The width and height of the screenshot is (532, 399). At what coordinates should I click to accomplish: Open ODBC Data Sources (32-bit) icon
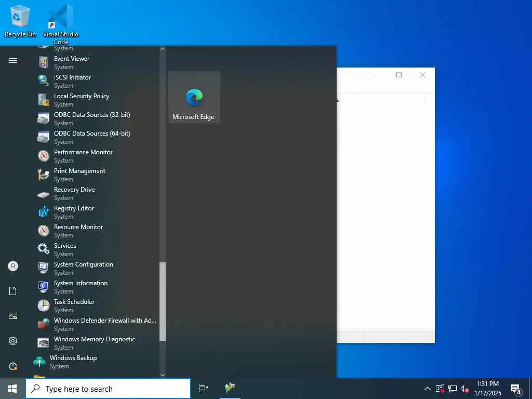(43, 118)
